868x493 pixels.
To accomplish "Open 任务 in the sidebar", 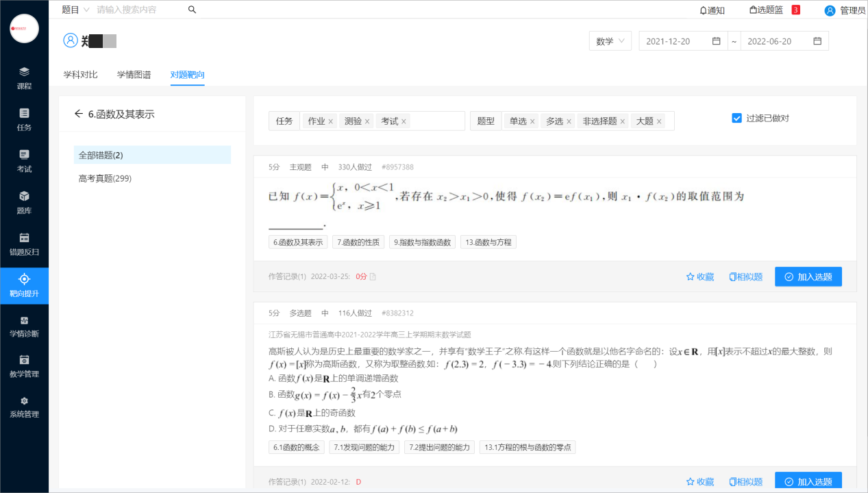I will click(x=24, y=119).
